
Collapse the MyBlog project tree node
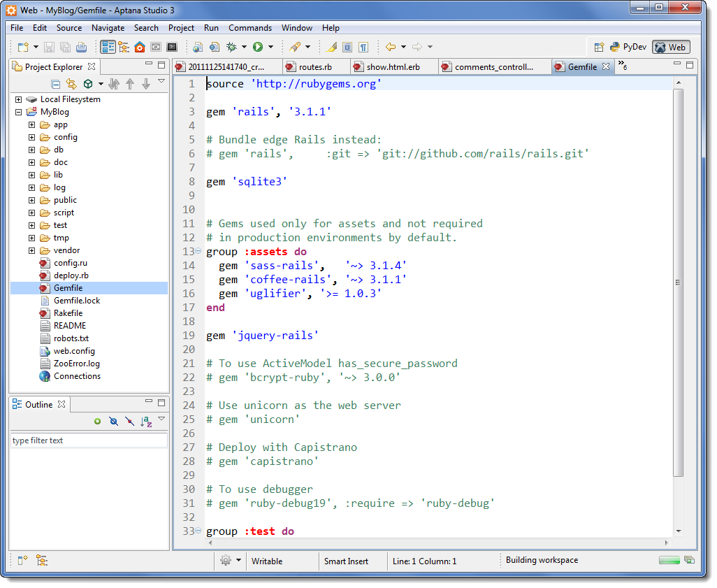18,112
